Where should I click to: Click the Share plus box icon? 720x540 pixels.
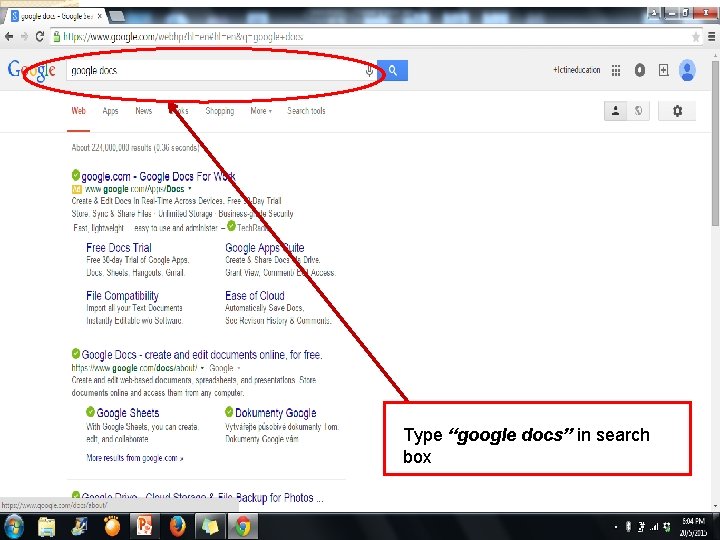point(664,70)
